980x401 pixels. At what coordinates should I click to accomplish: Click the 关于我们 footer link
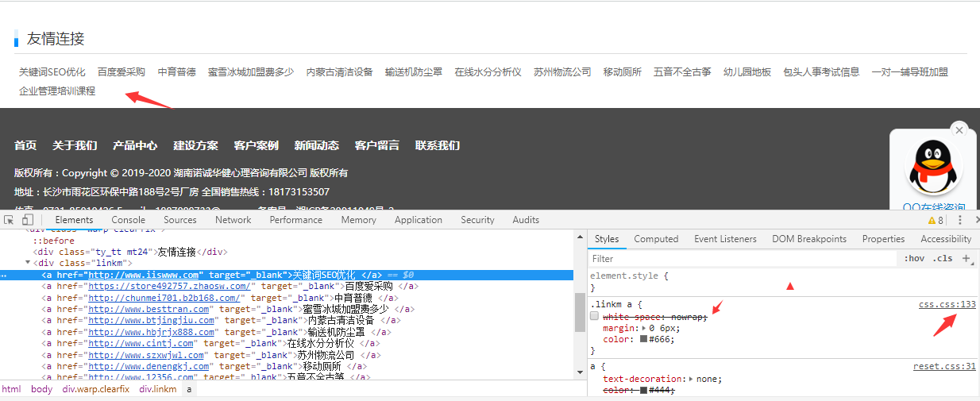point(75,145)
